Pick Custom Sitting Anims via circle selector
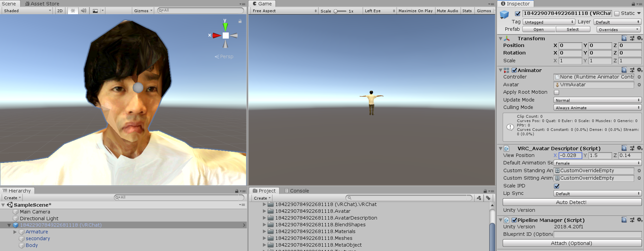Screen dimensions: 644x251 [x=639, y=178]
